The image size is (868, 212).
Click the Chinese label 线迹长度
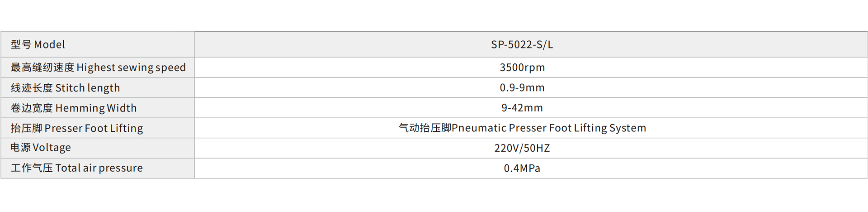coord(32,88)
